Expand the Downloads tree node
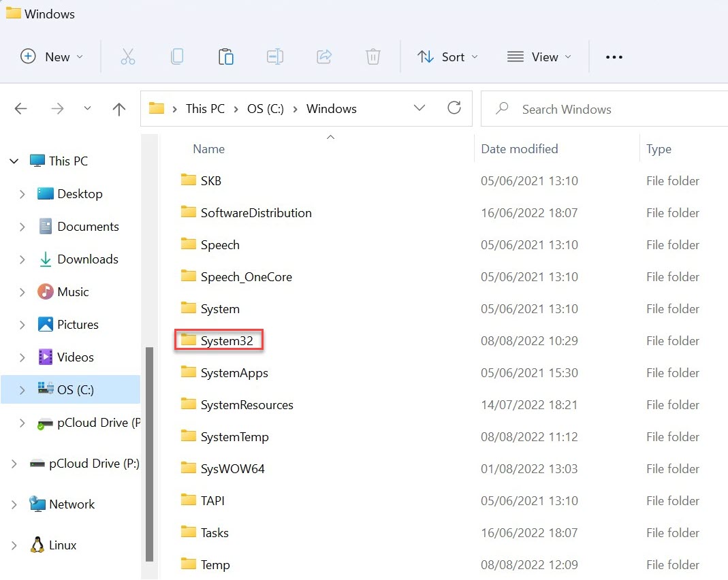This screenshot has width=728, height=580. [x=22, y=259]
